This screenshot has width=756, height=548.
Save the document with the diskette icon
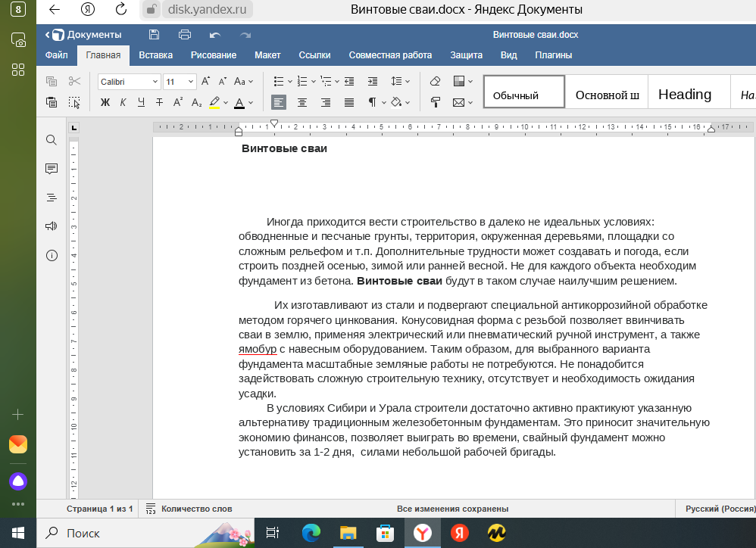pos(154,35)
